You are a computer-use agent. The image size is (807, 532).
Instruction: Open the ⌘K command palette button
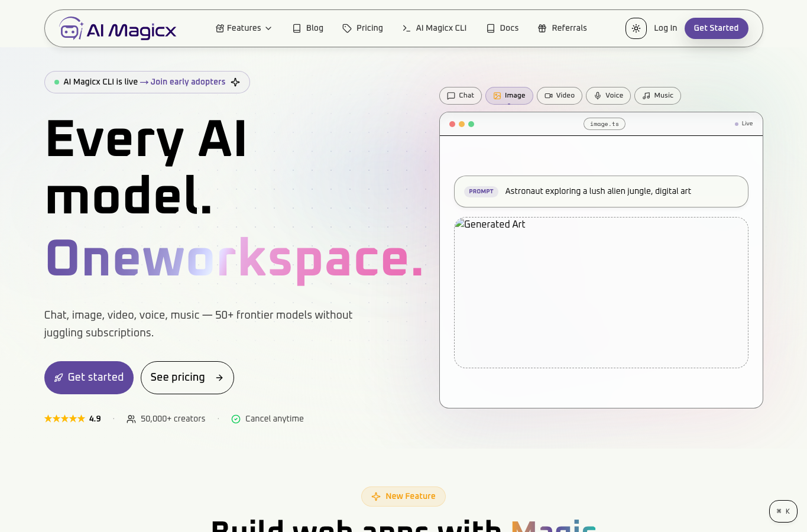pyautogui.click(x=783, y=511)
